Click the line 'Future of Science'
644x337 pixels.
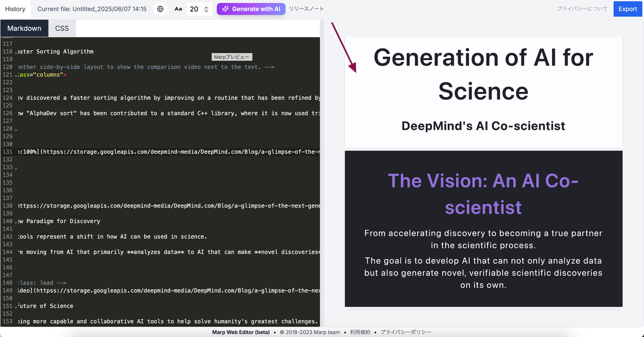45,306
